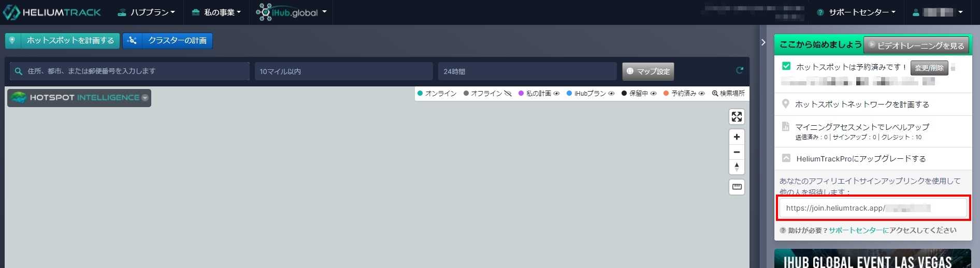980x268 pixels.
Task: Click the refresh icon beside マップ設定
Action: tap(740, 70)
